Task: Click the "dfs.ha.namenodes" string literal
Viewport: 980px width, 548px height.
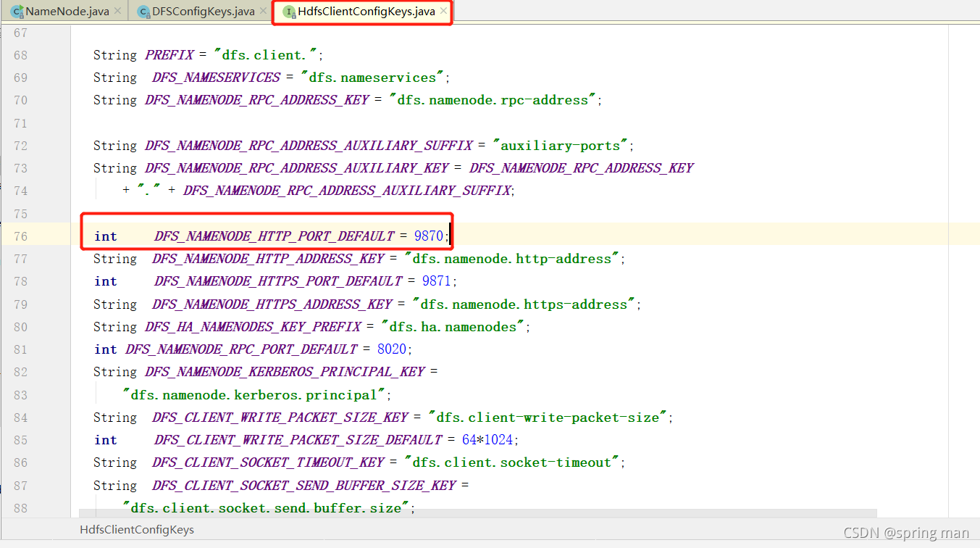Action: point(452,327)
